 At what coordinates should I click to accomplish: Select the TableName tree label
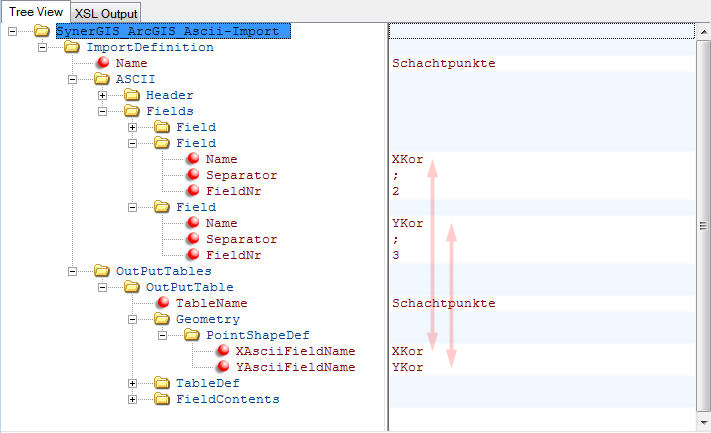click(212, 303)
